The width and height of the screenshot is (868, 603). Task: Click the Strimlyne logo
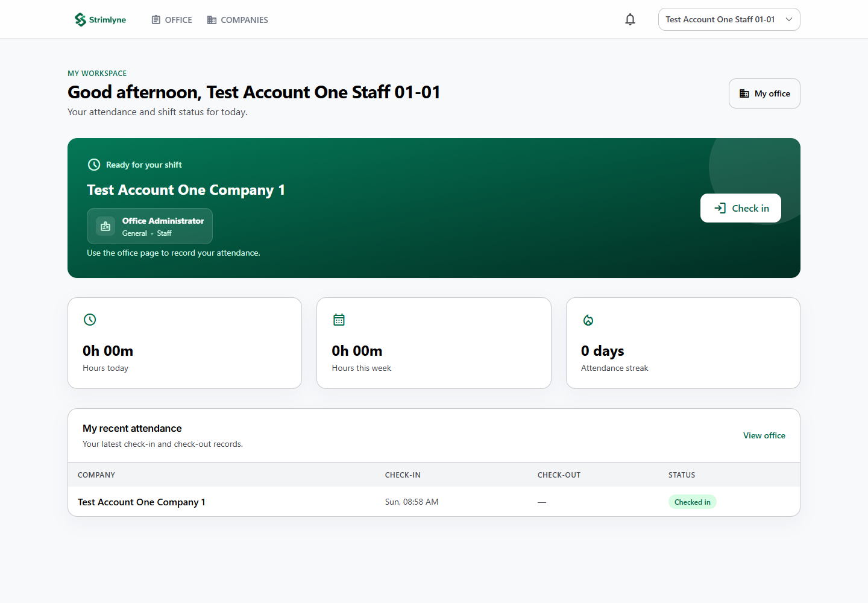(100, 20)
